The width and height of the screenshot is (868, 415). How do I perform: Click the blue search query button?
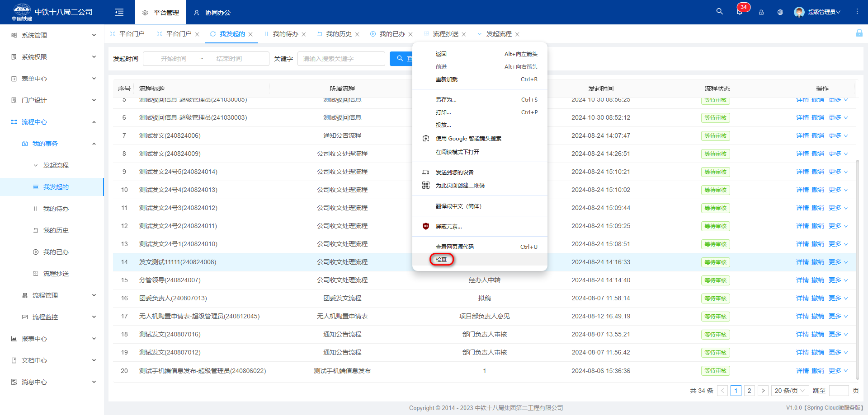pos(401,59)
